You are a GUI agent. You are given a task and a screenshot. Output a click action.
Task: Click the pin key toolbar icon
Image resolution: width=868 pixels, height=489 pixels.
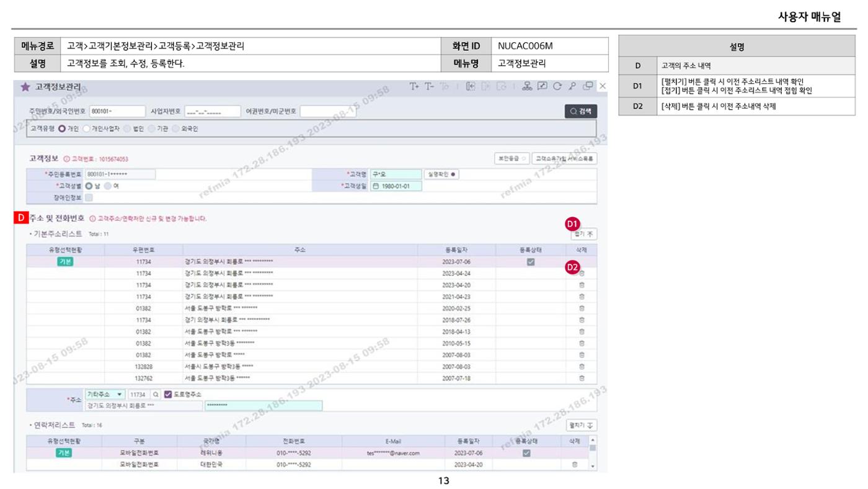pyautogui.click(x=572, y=86)
